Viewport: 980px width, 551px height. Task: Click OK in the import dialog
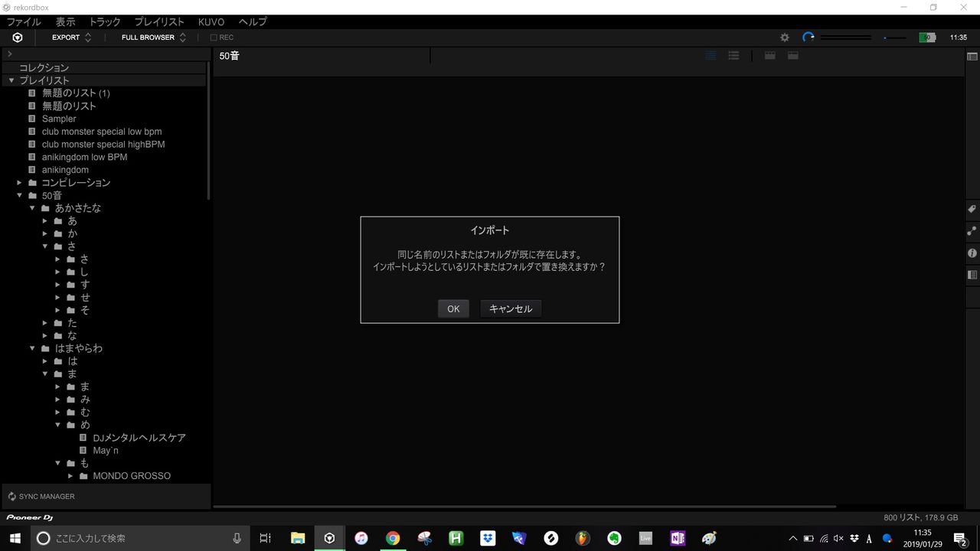pos(453,308)
